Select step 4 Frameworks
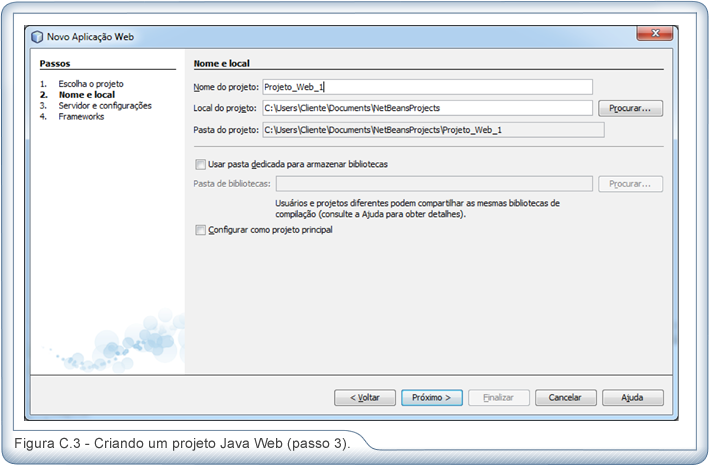 pos(81,116)
